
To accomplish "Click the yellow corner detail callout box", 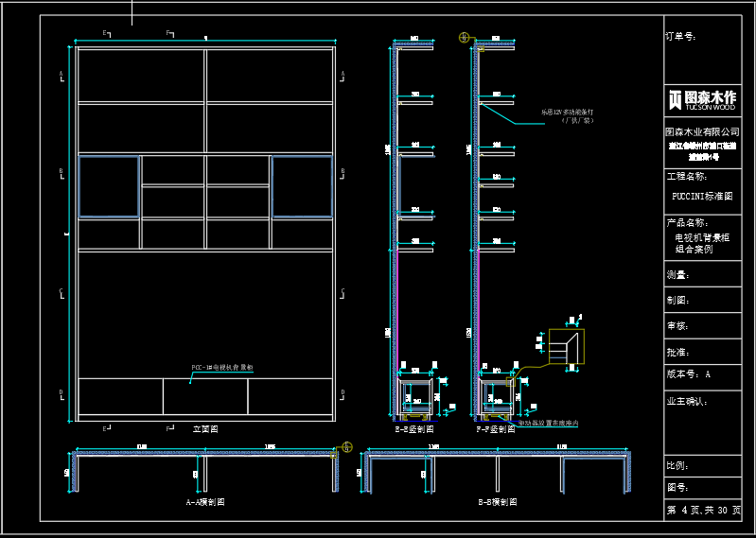I will (x=567, y=346).
